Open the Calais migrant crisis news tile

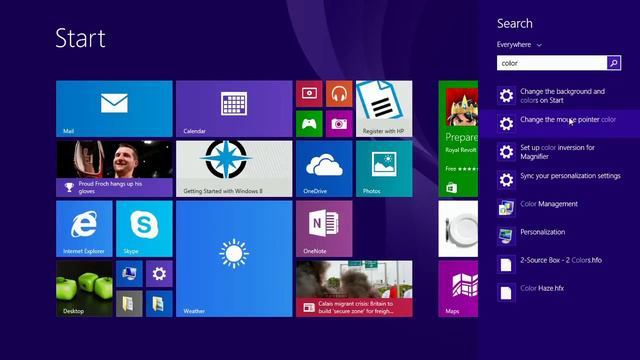point(354,289)
